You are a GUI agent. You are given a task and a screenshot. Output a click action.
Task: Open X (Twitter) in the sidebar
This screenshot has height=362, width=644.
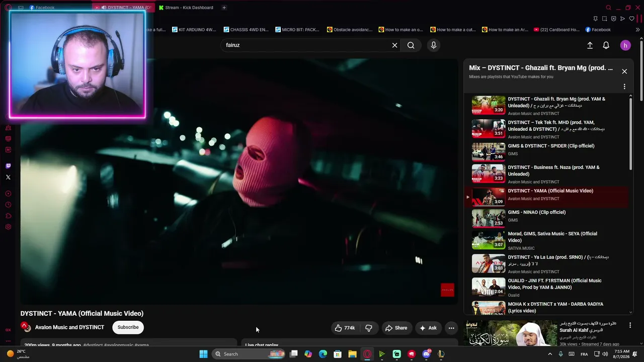pyautogui.click(x=8, y=177)
